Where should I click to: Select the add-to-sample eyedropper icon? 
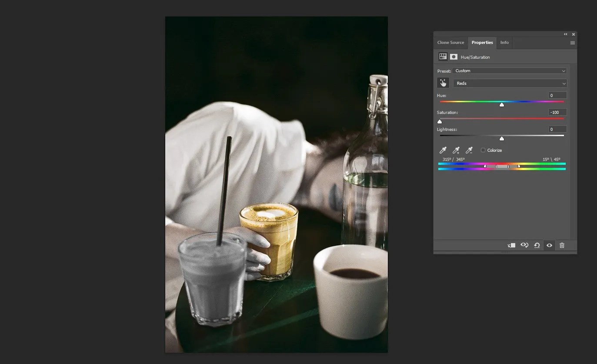(456, 150)
